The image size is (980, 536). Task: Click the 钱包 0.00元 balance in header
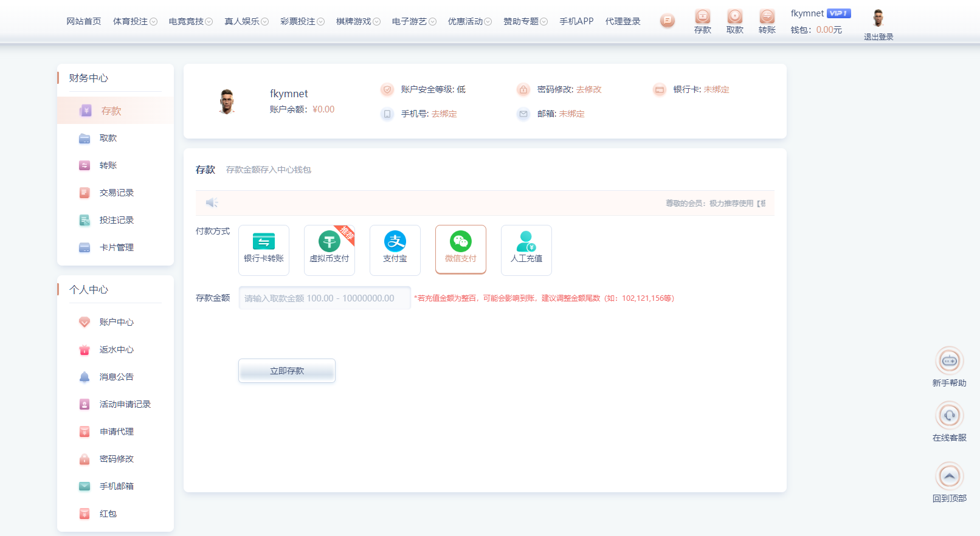point(816,30)
